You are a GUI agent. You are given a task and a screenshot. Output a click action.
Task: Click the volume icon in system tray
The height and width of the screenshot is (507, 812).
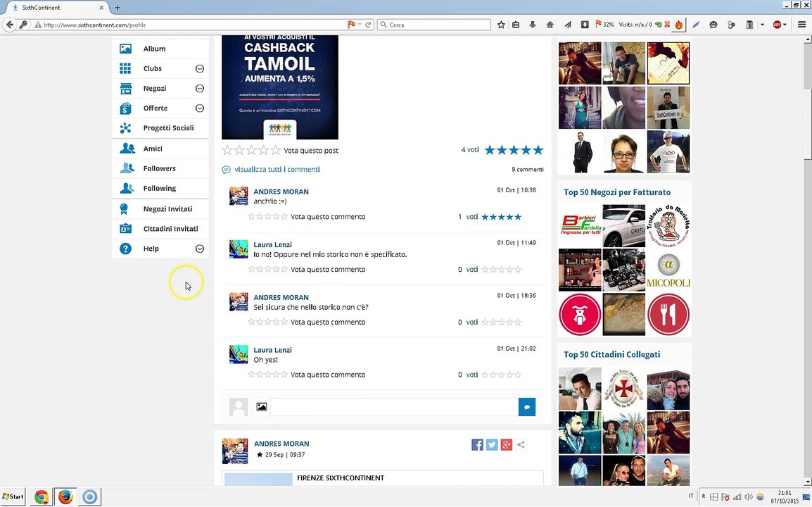[748, 496]
